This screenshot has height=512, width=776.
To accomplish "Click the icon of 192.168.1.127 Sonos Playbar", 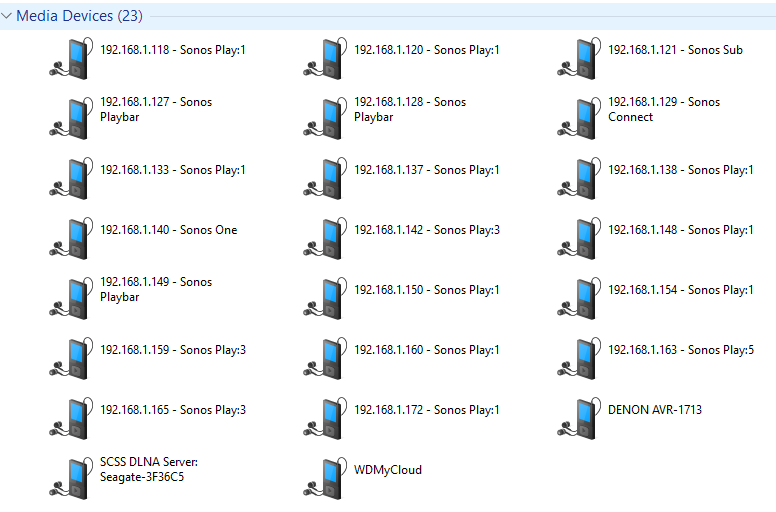I will [71, 118].
